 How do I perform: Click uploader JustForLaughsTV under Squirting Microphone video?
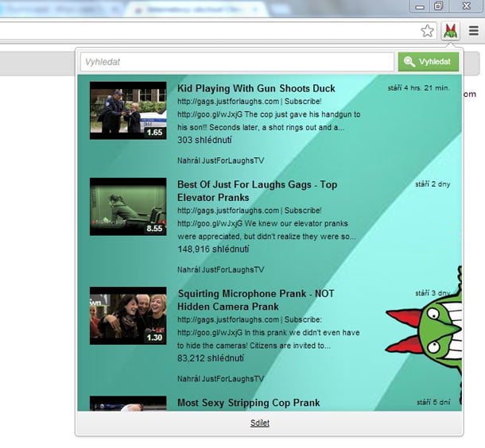(x=220, y=378)
